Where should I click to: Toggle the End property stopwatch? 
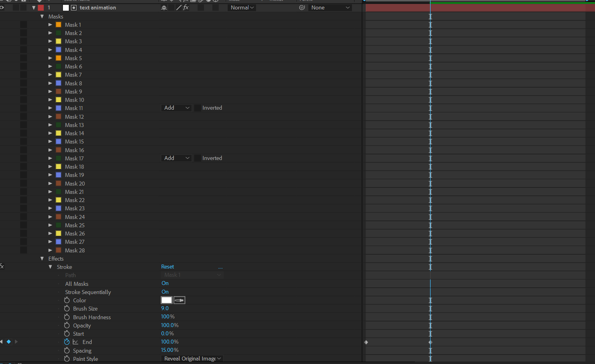tap(67, 342)
